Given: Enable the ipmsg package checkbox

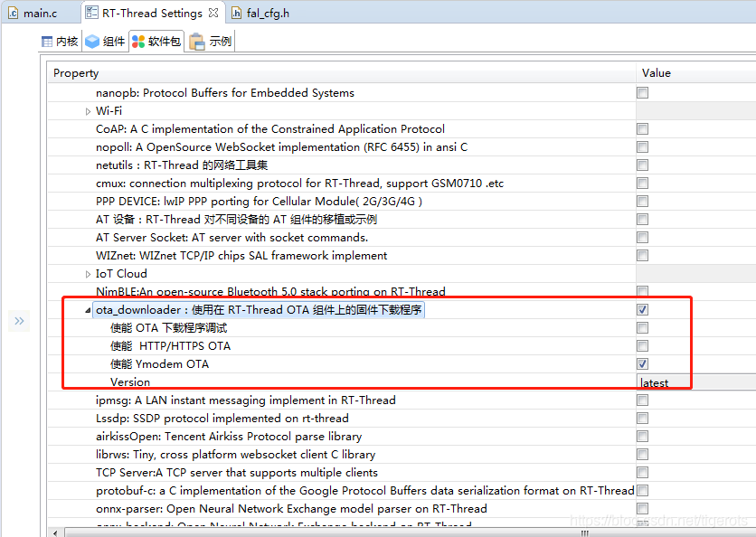Looking at the screenshot, I should (x=642, y=400).
